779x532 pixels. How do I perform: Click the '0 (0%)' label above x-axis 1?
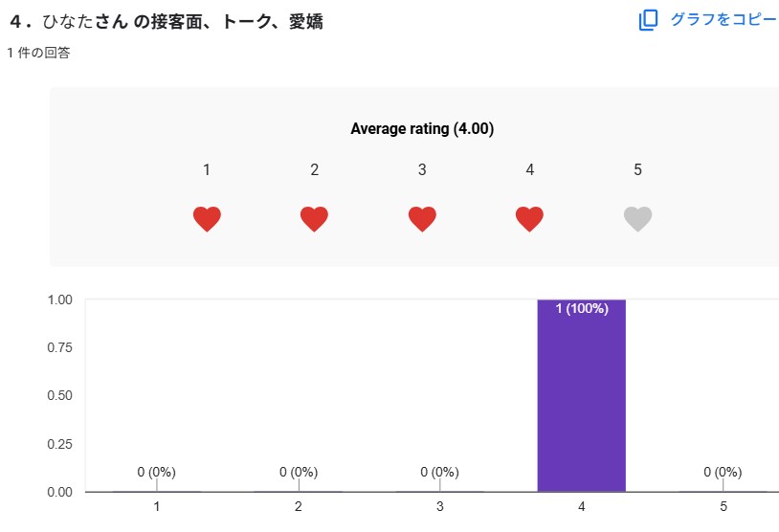[157, 472]
